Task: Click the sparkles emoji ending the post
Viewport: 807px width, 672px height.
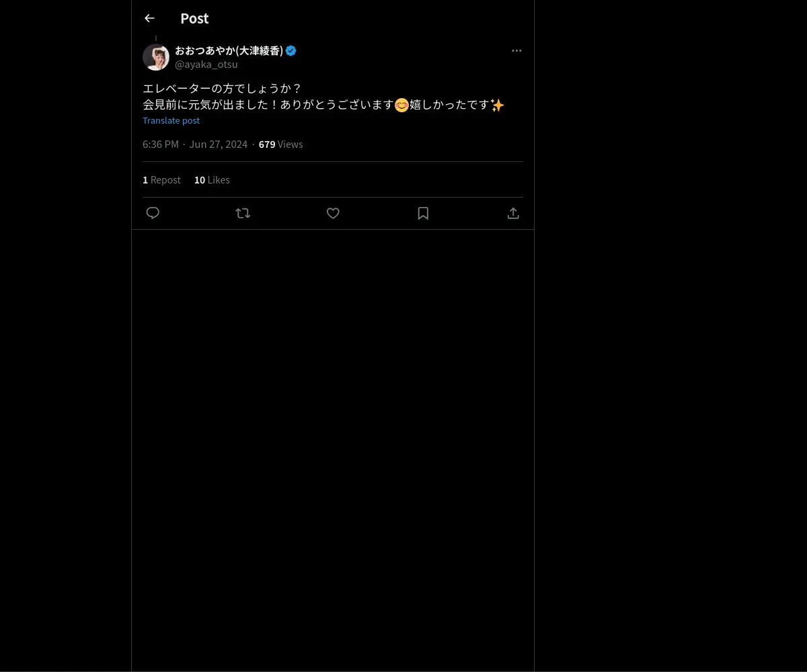Action: [x=497, y=105]
